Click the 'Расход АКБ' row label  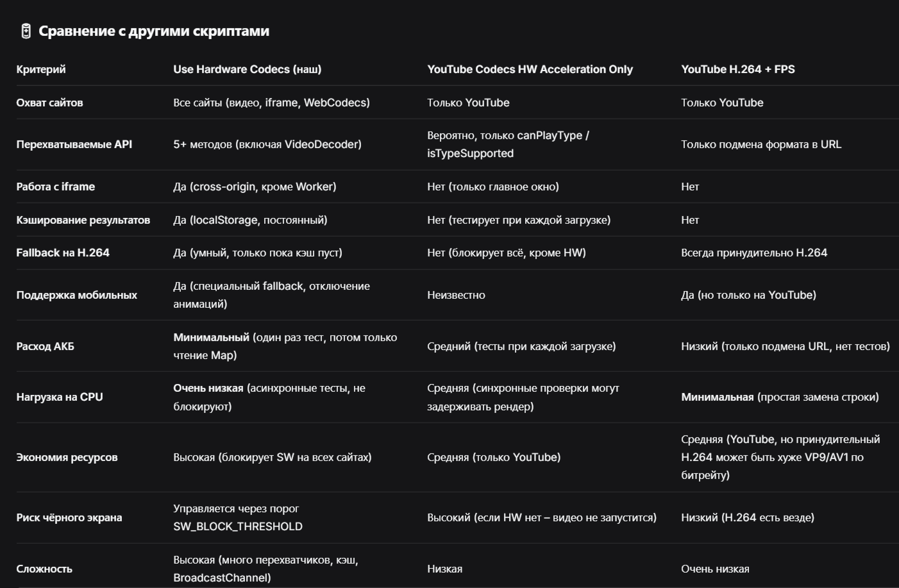pyautogui.click(x=46, y=346)
